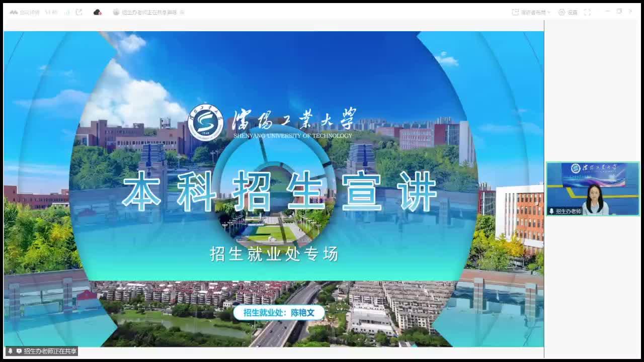Enter fullscreen mode

[x=587, y=12]
